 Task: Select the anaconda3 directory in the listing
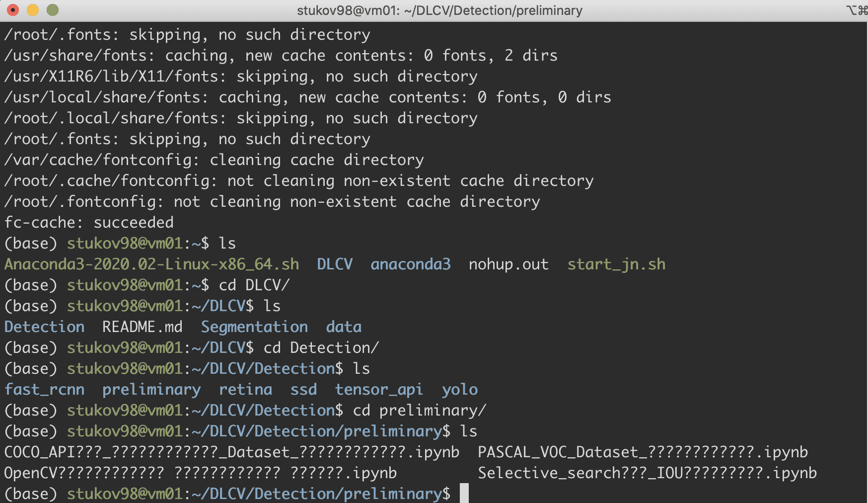(411, 264)
